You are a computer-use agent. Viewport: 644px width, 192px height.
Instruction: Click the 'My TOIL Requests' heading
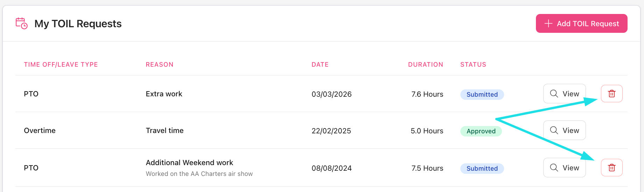point(78,24)
